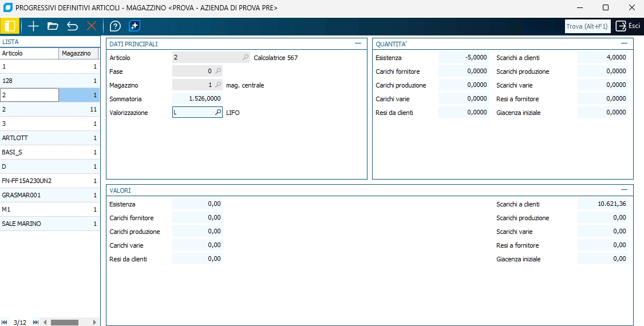644x326 pixels.
Task: Select list row Articolo 3
Action: coord(50,124)
